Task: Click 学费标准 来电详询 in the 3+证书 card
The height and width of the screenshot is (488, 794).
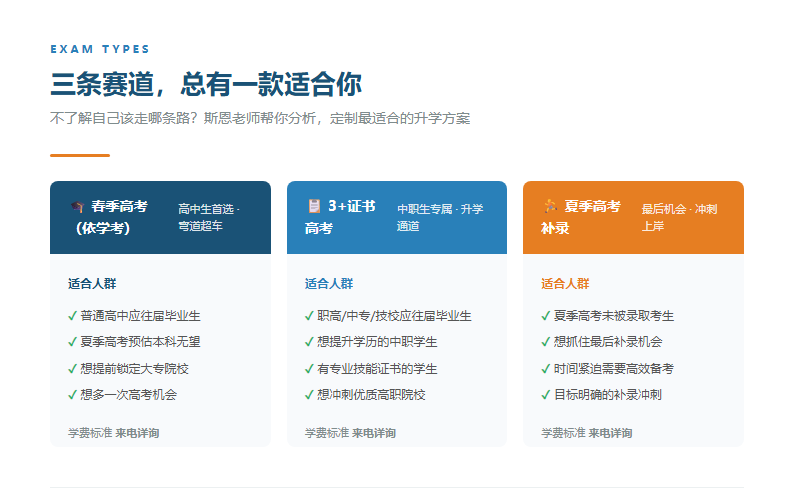Action: coord(350,433)
